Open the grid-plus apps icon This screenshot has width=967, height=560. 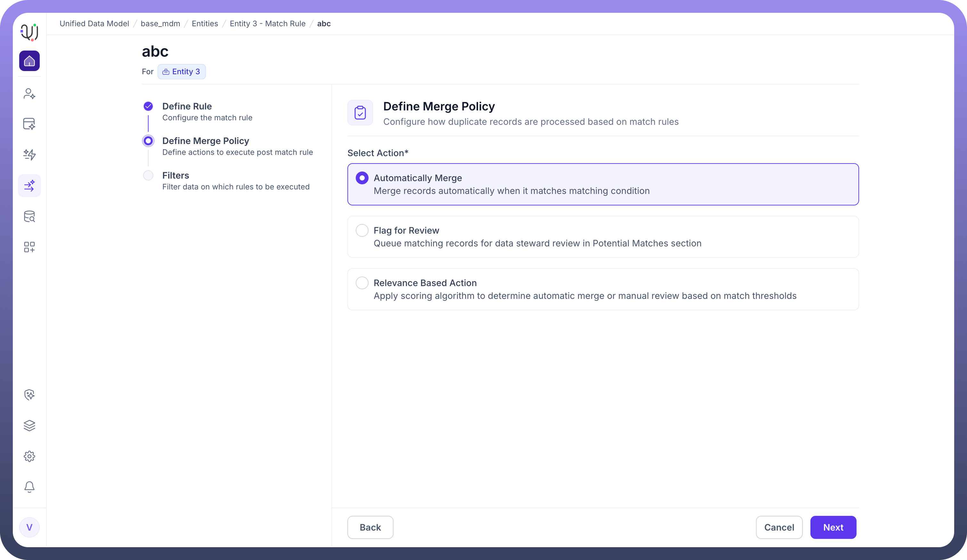[x=29, y=247]
